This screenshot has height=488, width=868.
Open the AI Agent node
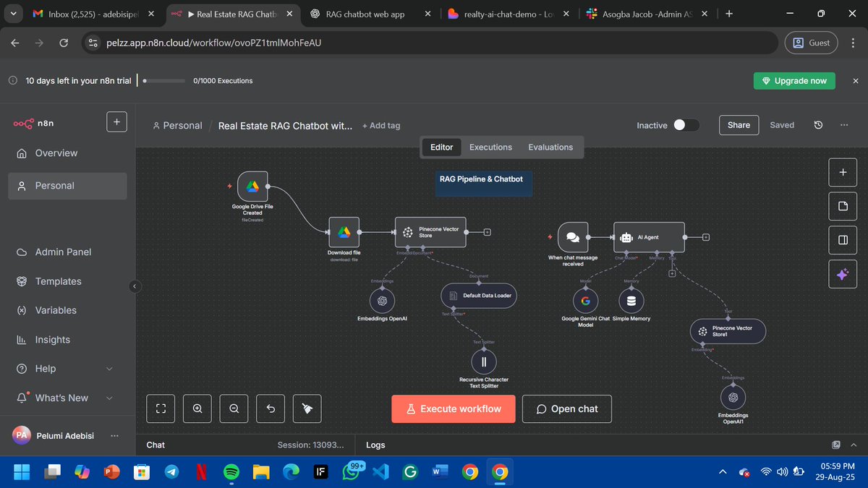649,237
